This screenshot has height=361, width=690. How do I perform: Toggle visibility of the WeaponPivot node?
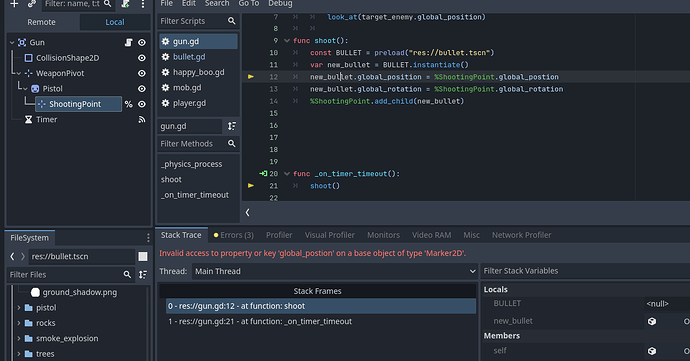click(142, 73)
